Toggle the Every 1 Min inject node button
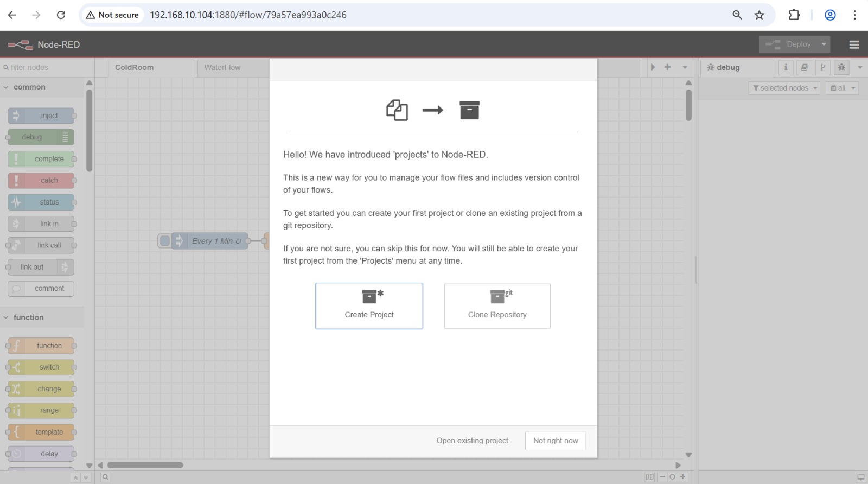The image size is (868, 484). [165, 241]
